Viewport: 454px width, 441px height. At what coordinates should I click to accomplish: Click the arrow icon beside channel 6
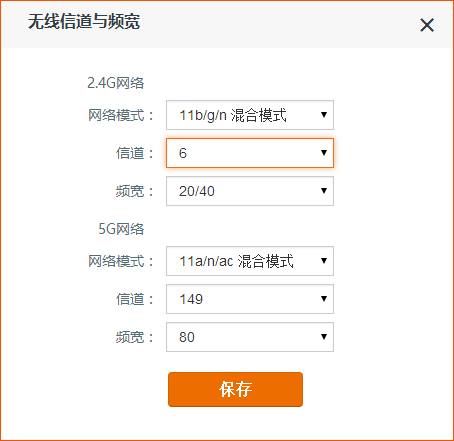pos(324,153)
